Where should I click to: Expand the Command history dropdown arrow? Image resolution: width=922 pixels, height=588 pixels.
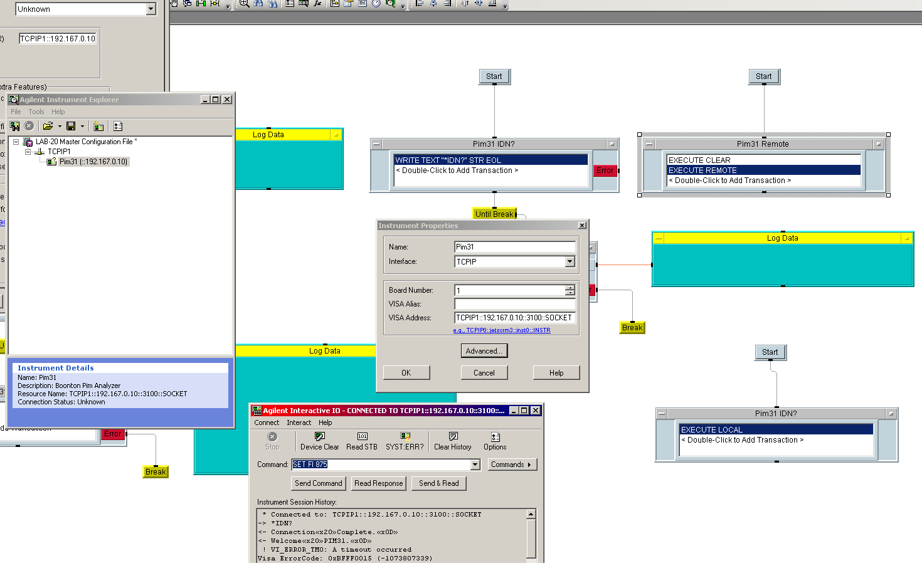click(475, 465)
